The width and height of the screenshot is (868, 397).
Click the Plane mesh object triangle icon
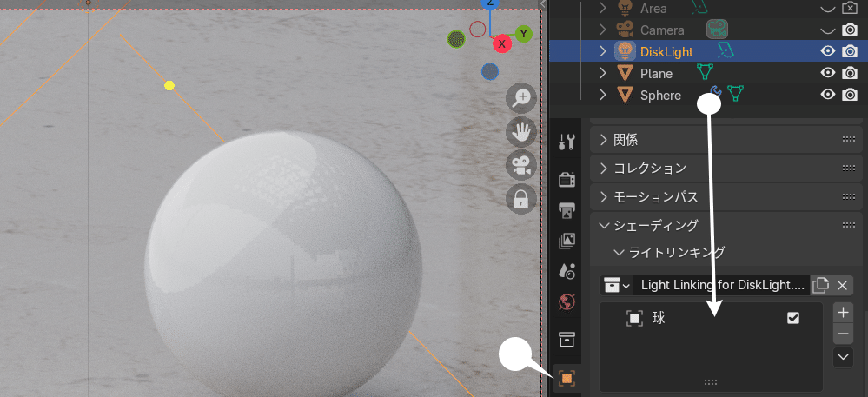coord(625,73)
